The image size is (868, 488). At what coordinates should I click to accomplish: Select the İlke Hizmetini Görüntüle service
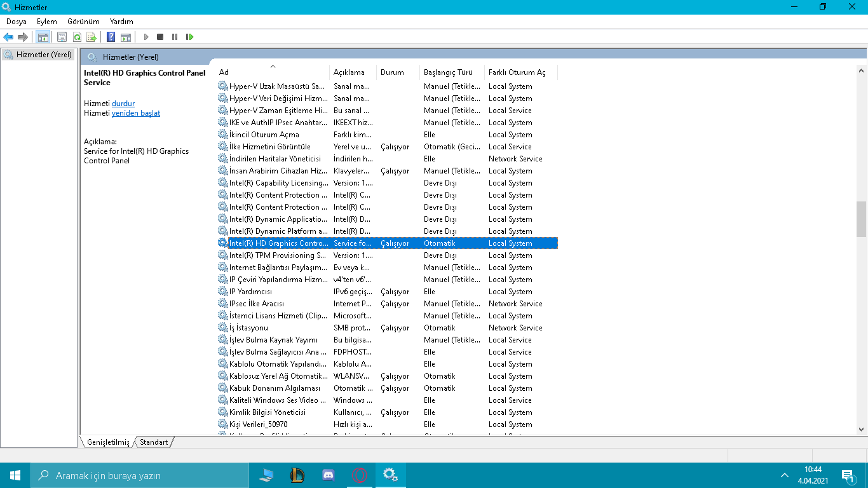(x=387, y=147)
